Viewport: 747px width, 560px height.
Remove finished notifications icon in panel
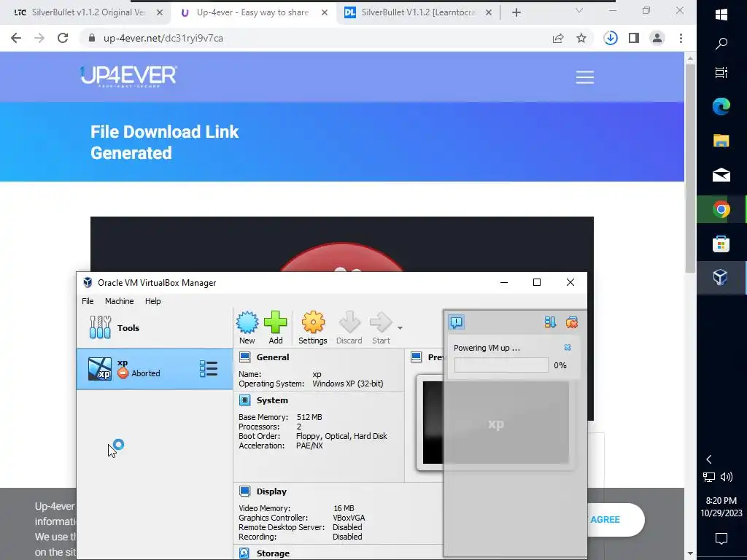572,322
